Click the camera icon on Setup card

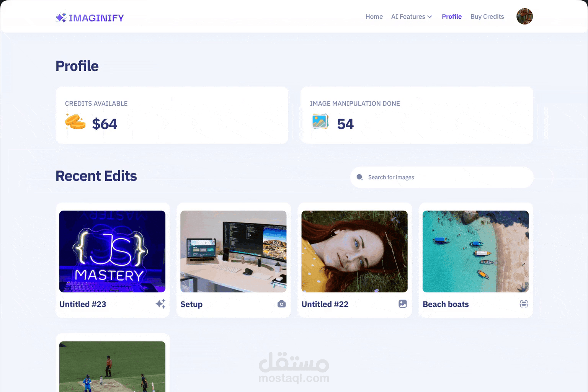281,304
